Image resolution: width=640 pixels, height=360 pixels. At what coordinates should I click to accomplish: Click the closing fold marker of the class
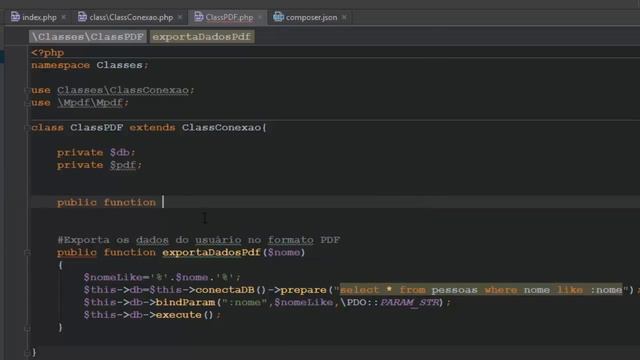[x=27, y=352]
